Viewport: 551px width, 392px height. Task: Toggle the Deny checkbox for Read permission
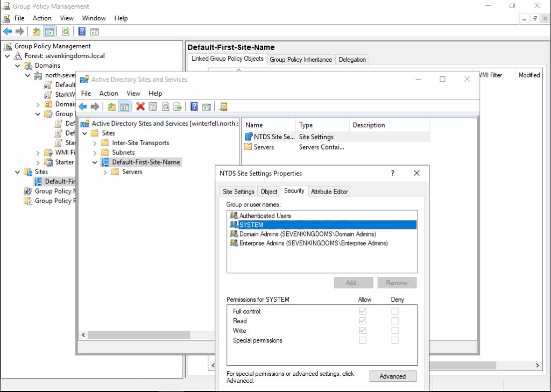point(395,321)
